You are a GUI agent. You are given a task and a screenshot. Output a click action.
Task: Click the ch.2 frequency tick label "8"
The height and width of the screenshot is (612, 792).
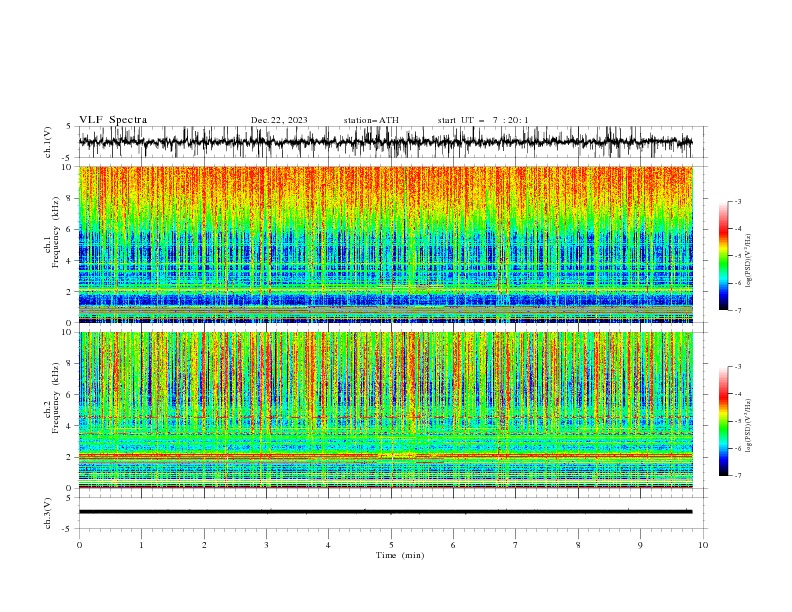pyautogui.click(x=70, y=364)
